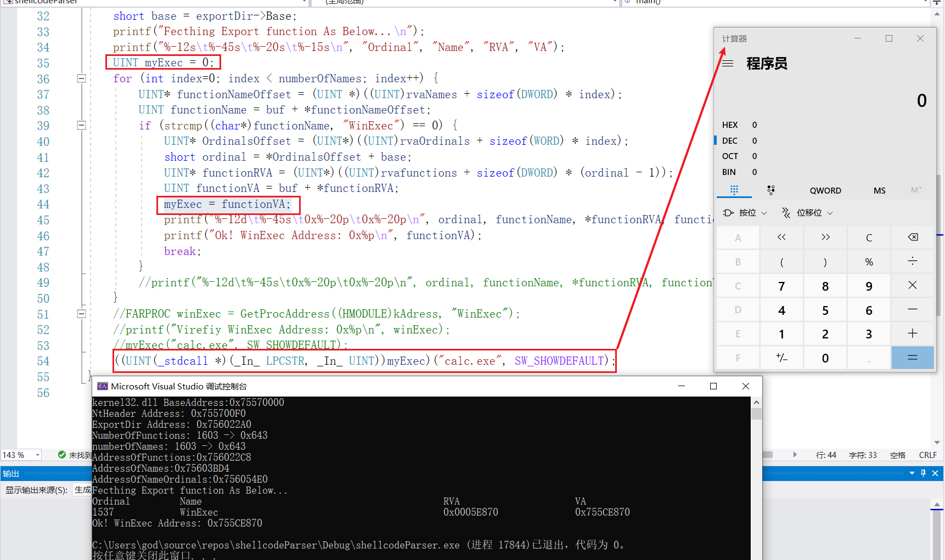The image size is (945, 560).
Task: Collapse the if block at line 39
Action: pyautogui.click(x=81, y=126)
